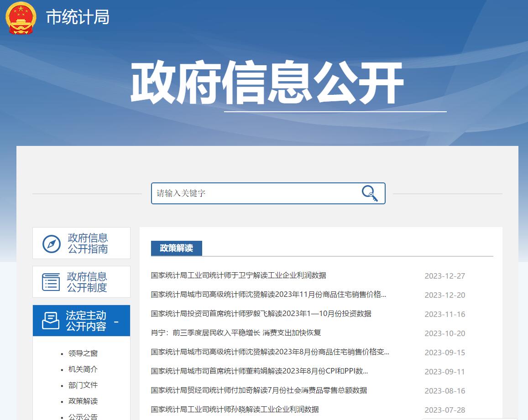Type in the 请输入关键字 search field

tap(256, 193)
